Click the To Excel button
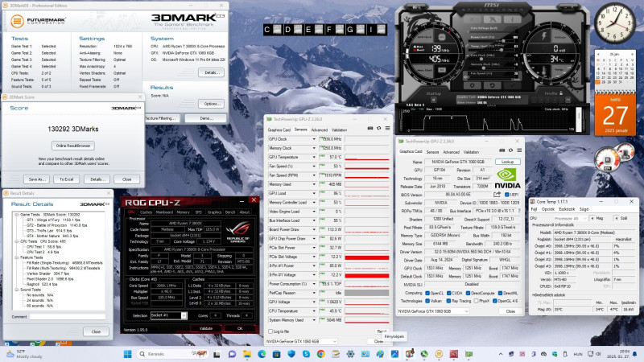Screen dimensions: 644x362 click(67, 179)
